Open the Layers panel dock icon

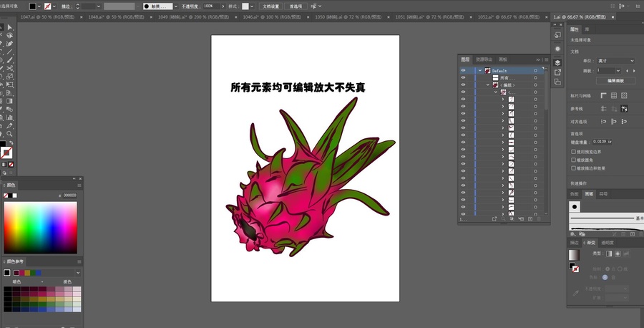pos(557,62)
